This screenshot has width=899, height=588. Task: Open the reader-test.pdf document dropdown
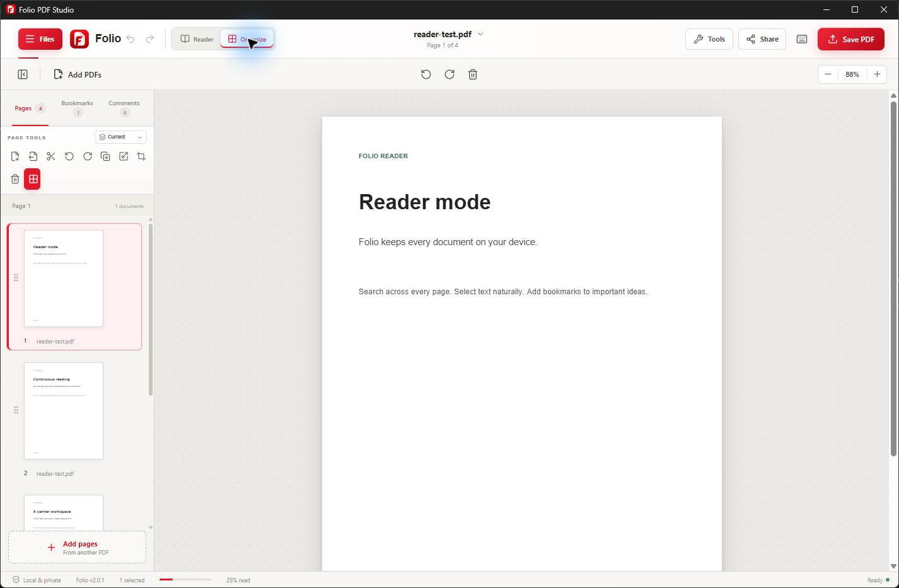pos(448,34)
